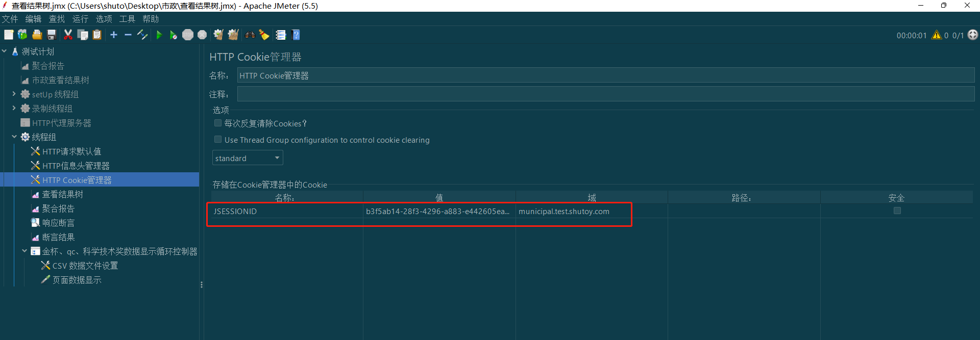The image size is (980, 340).
Task: Click the 00:00:01 elapsed timer
Action: point(911,36)
